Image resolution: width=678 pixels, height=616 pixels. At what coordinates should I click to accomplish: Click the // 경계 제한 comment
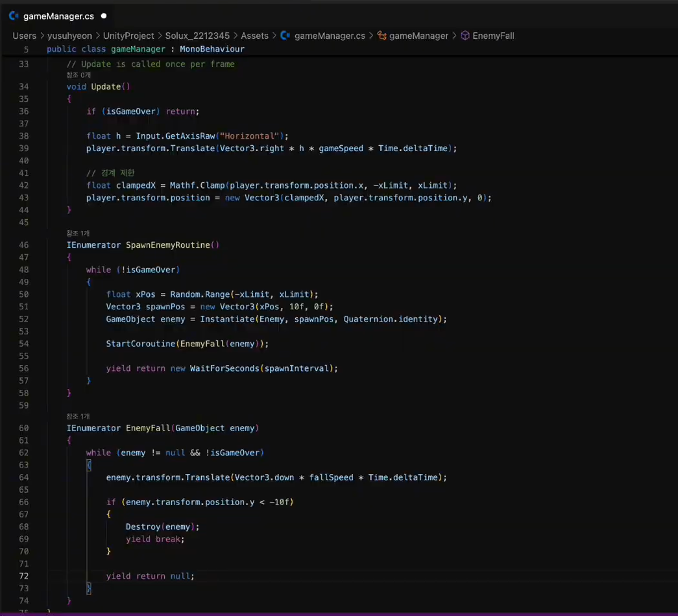pyautogui.click(x=110, y=173)
